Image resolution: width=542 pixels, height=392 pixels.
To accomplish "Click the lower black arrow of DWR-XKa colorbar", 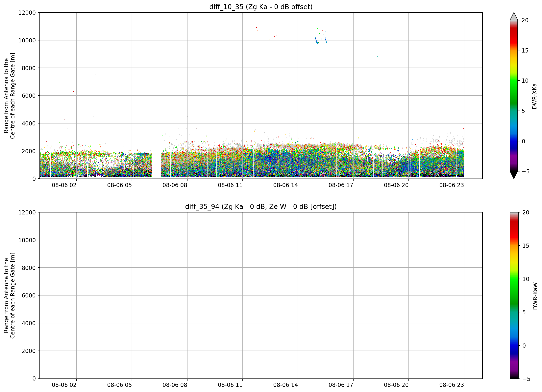I will [514, 175].
